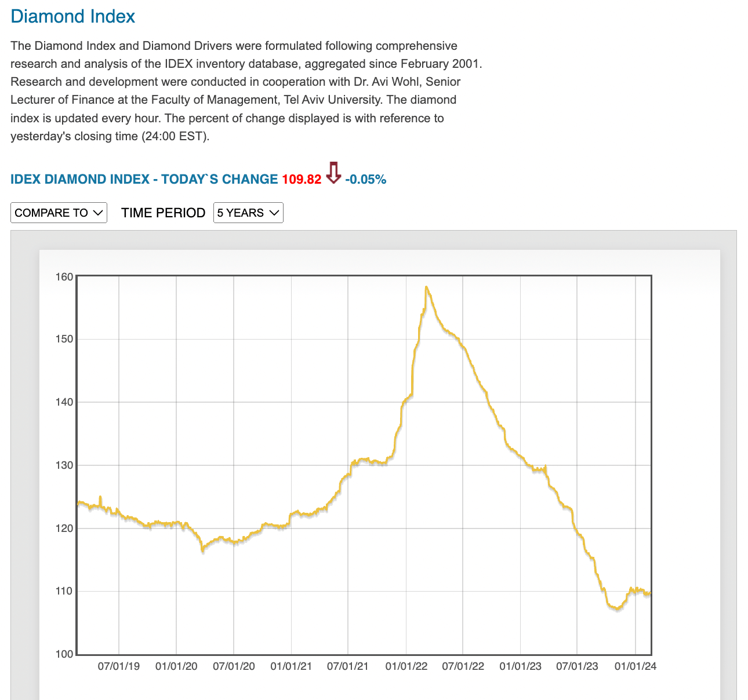Click the 109.82 index value
748x700 pixels.
tap(302, 180)
